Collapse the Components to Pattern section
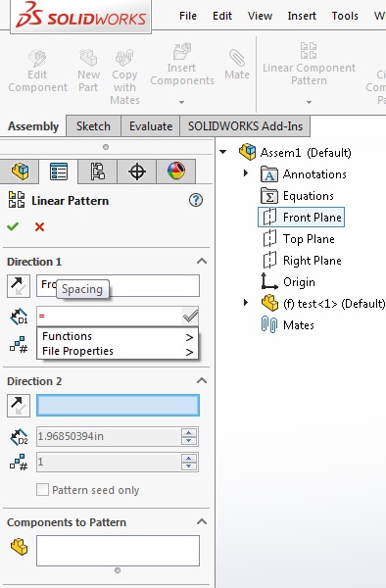The image size is (386, 588). coord(202,521)
